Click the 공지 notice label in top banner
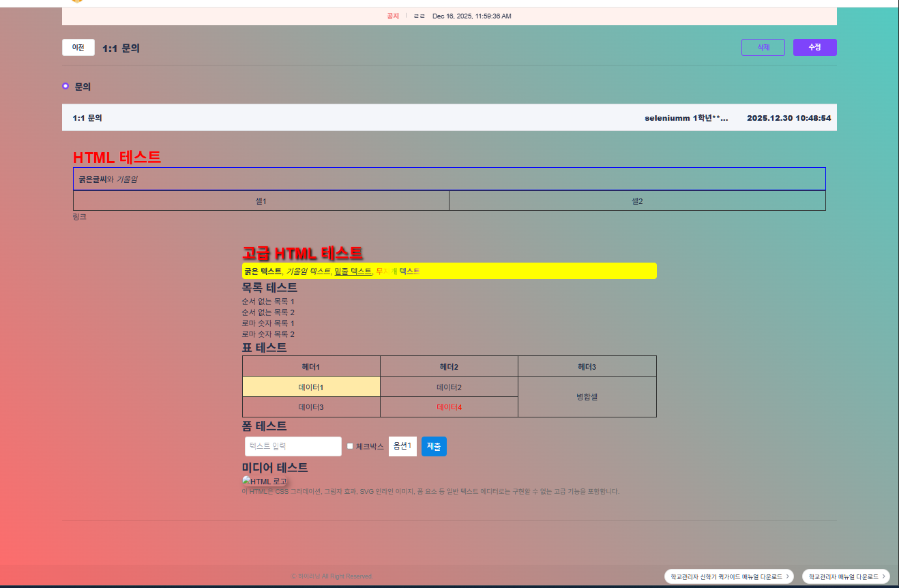The width and height of the screenshot is (899, 588). tap(393, 16)
